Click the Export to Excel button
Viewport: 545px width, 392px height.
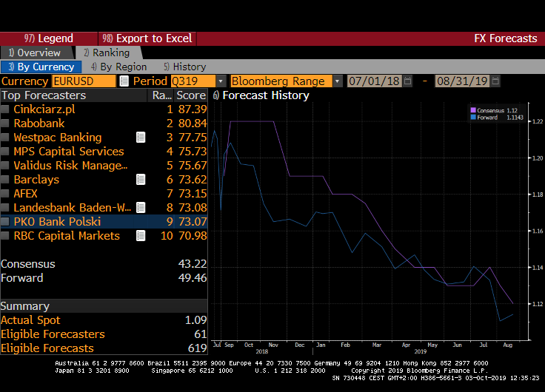tap(147, 38)
